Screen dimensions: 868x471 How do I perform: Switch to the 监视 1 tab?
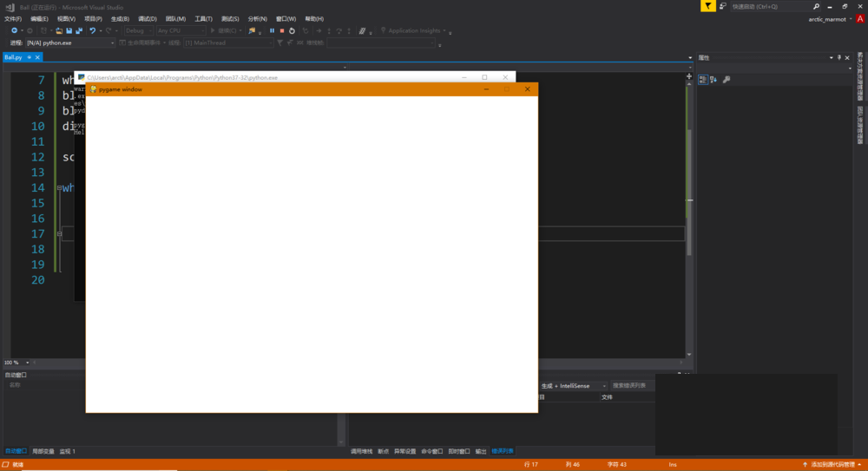pos(68,452)
